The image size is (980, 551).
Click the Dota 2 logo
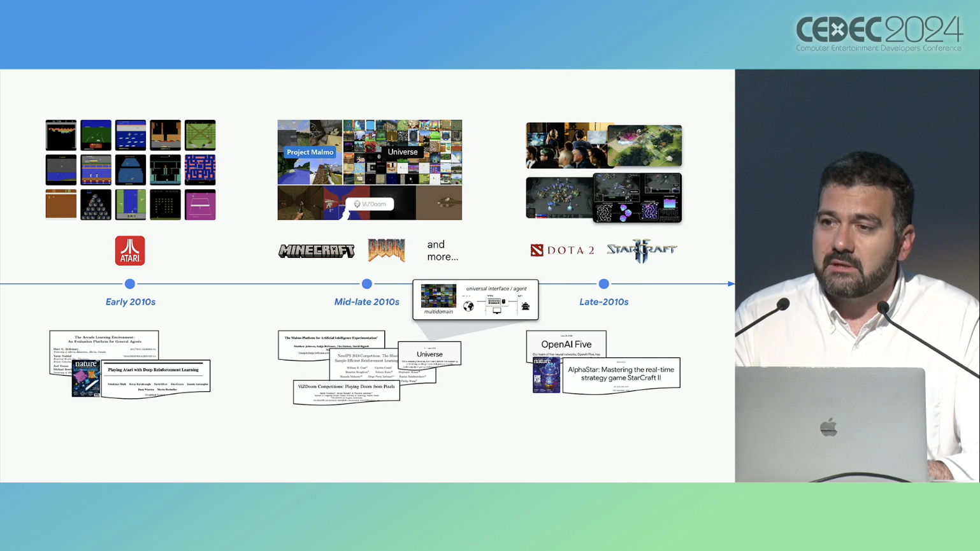[x=563, y=250]
